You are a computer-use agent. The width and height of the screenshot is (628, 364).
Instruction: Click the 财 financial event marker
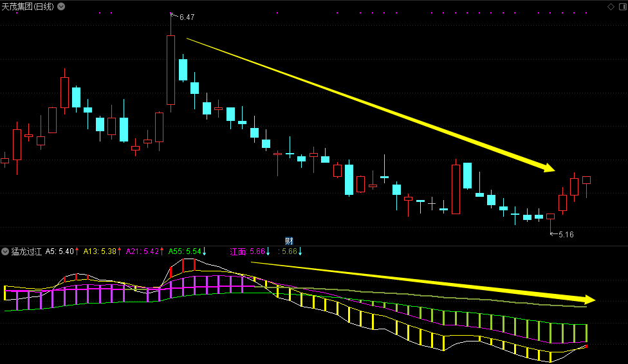pyautogui.click(x=289, y=241)
